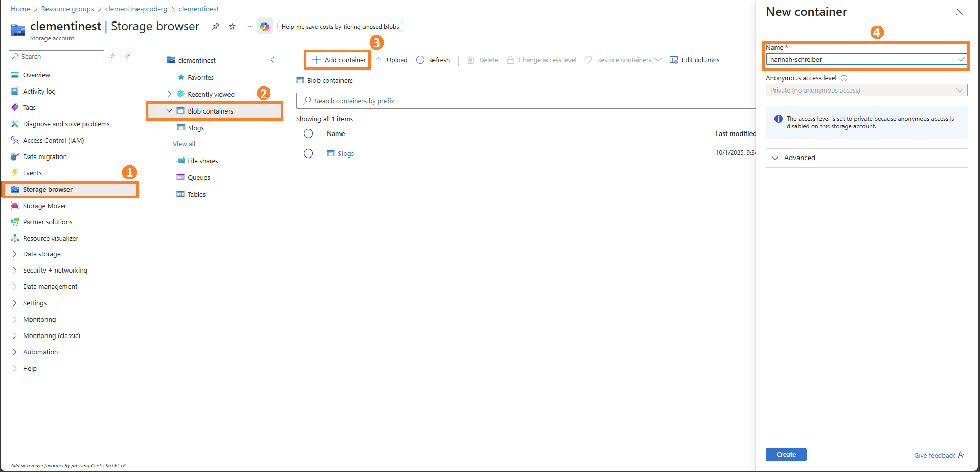Open the more options ellipsis in header
The height and width of the screenshot is (472, 980).
click(248, 26)
